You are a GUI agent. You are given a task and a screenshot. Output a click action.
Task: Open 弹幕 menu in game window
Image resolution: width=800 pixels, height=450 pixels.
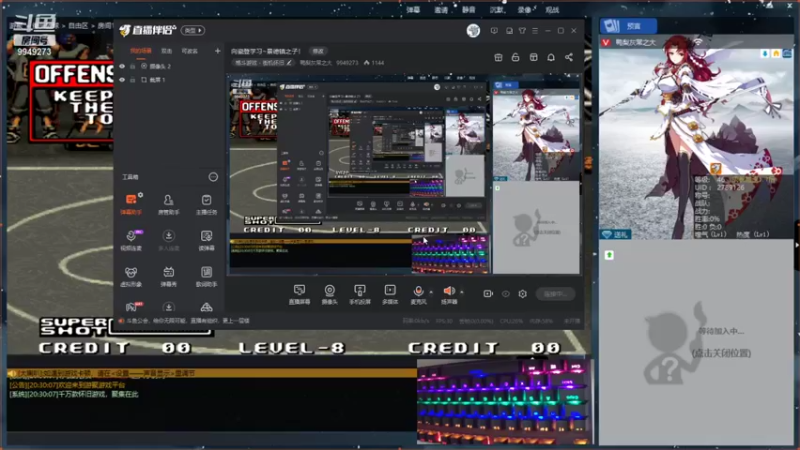(413, 10)
